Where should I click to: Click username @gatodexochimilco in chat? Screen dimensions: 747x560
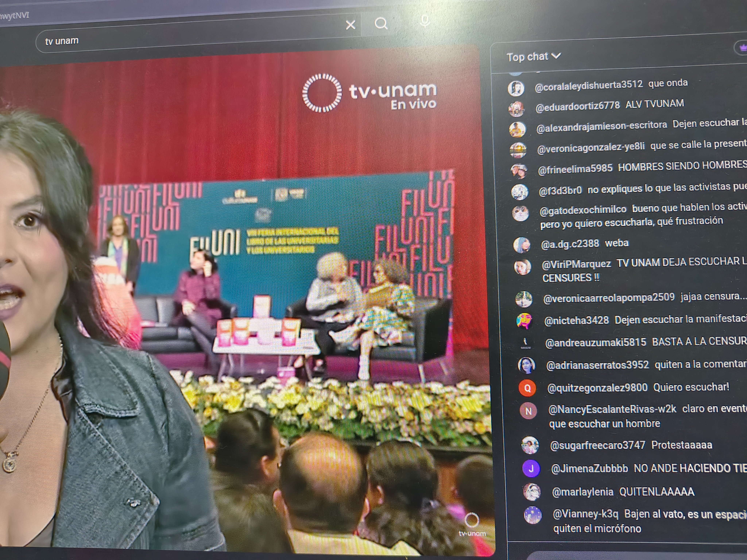click(x=583, y=211)
